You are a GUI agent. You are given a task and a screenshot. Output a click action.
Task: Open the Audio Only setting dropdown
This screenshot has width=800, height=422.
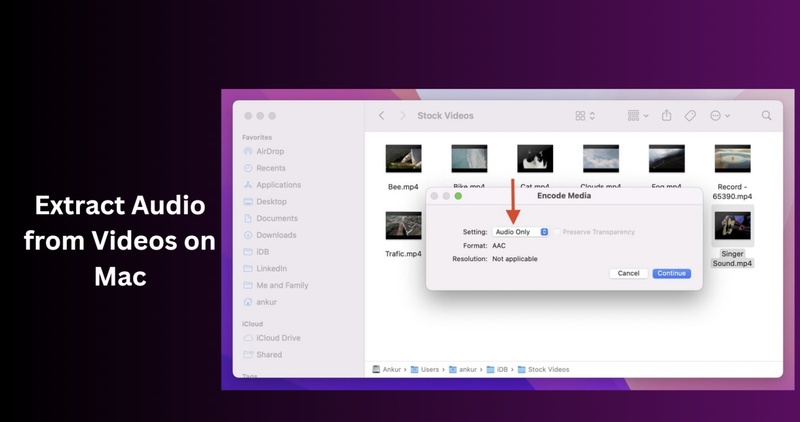coord(522,232)
